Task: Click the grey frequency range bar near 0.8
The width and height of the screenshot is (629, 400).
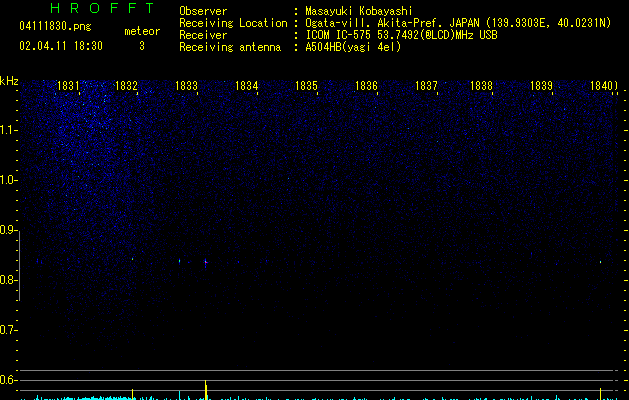Action: point(19,266)
